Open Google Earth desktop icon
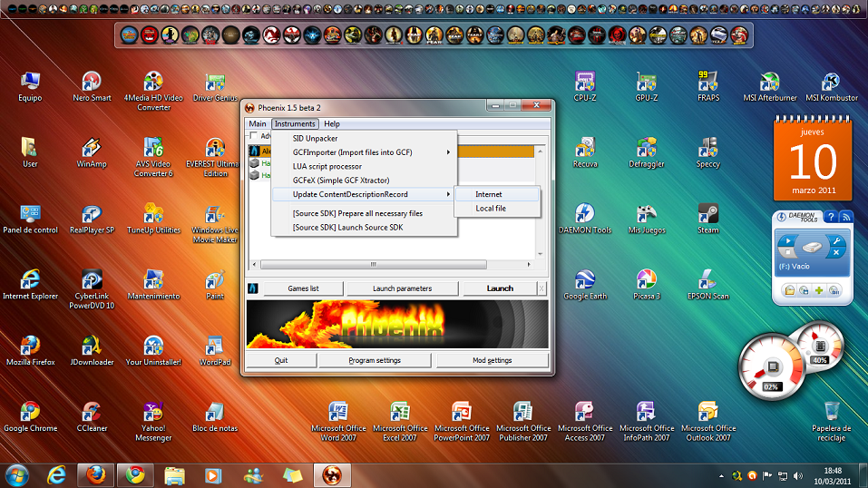This screenshot has height=488, width=868. (x=585, y=285)
